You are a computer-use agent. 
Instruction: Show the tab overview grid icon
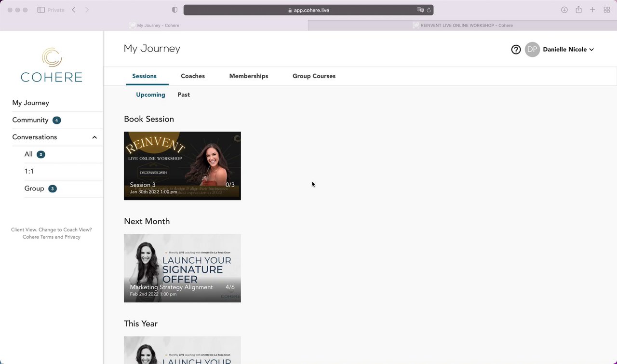click(607, 10)
